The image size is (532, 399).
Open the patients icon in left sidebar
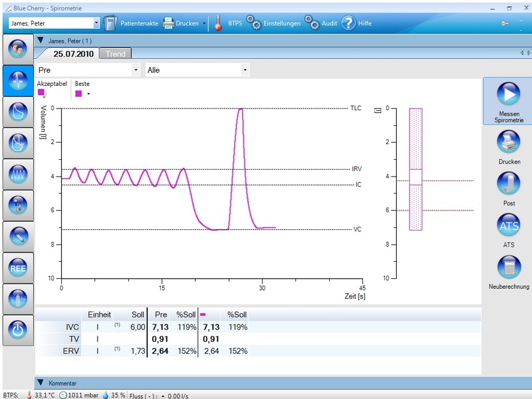[x=18, y=49]
